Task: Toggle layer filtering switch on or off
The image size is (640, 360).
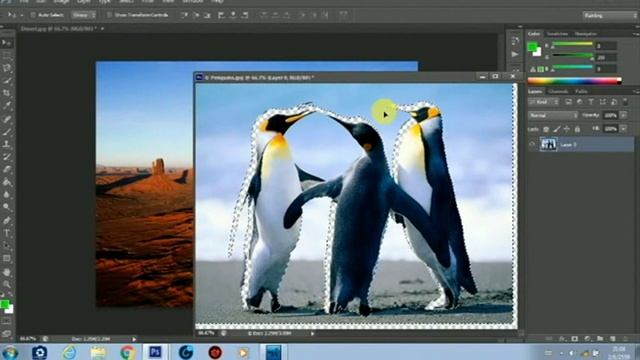Action: pyautogui.click(x=625, y=102)
